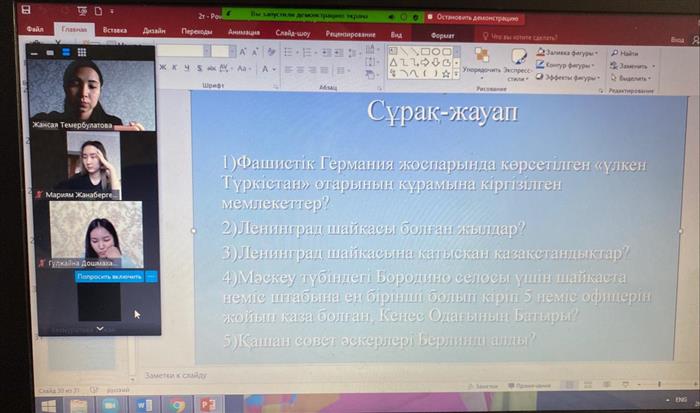This screenshot has width=700, height=413.
Task: Click the Windows Start button
Action: pos(47,404)
